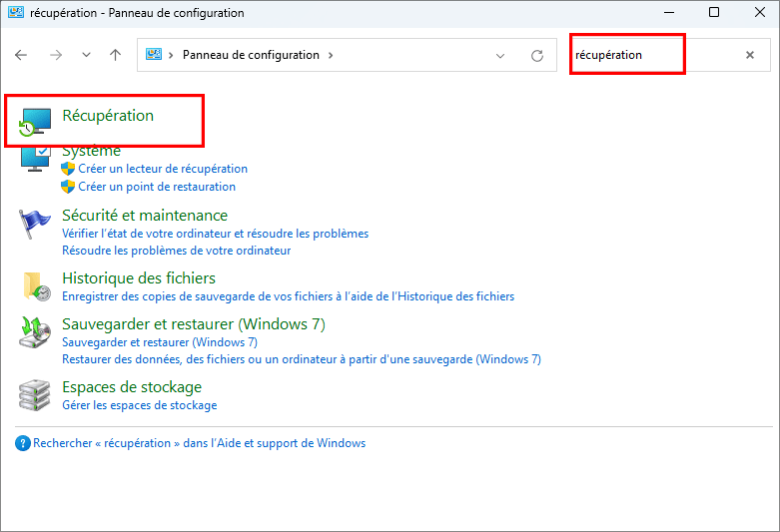Screen dimensions: 780x532
Task: Open the Récupération heading link
Action: click(108, 116)
